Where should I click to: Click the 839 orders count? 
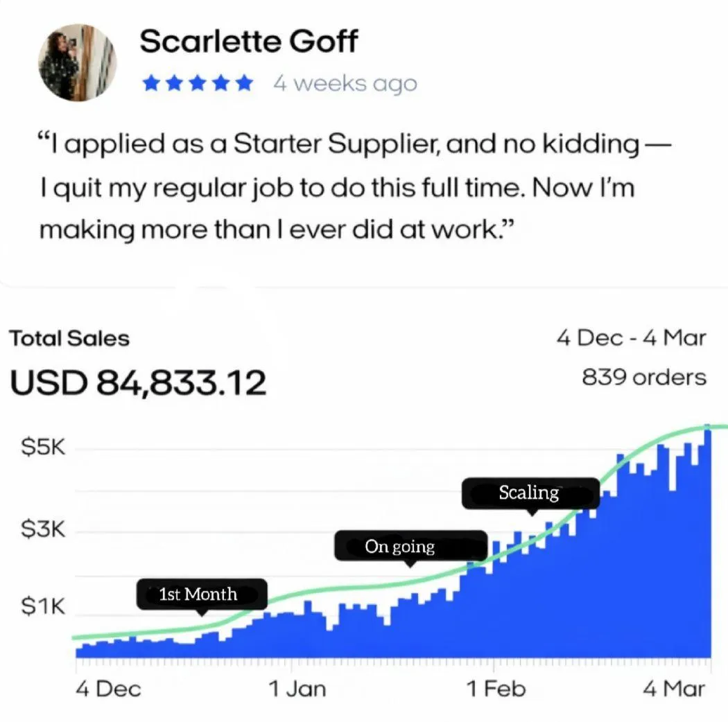click(644, 377)
